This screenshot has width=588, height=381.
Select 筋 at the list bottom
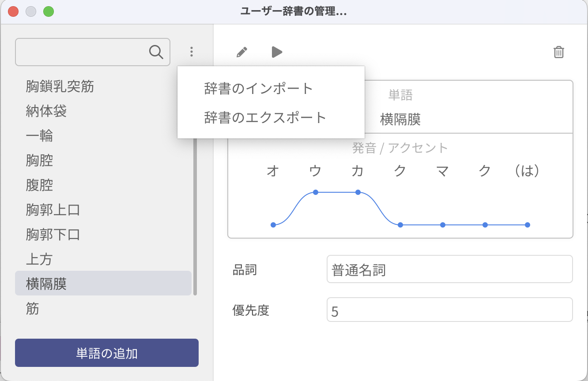coord(33,309)
